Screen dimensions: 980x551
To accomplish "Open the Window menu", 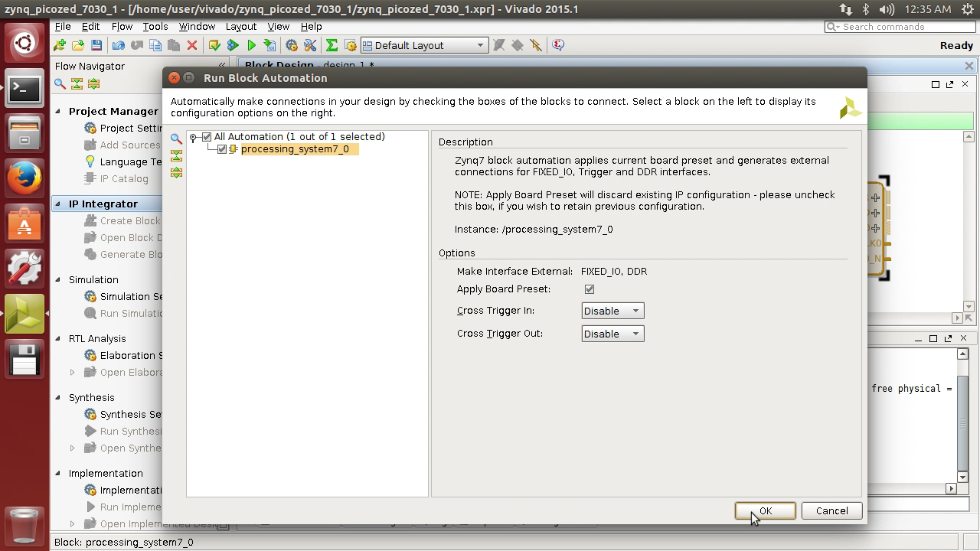I will click(x=197, y=26).
